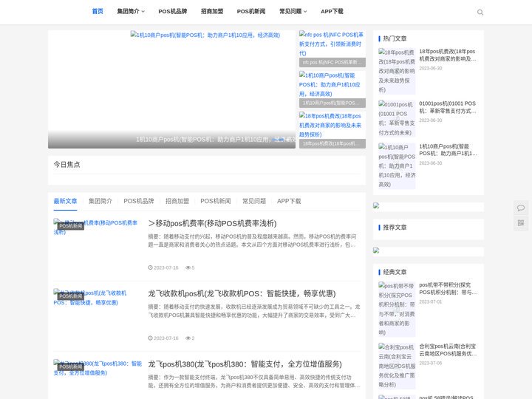This screenshot has width=532, height=399.
Task: Click broken image above 推荐文章 section
Action: (x=376, y=205)
